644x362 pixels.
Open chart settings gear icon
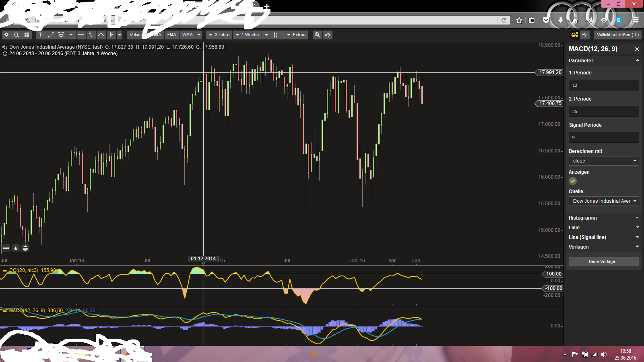click(x=6, y=35)
